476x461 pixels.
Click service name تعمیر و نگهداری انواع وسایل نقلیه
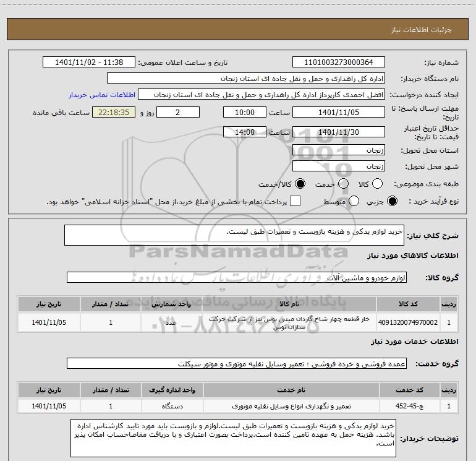[291, 406]
